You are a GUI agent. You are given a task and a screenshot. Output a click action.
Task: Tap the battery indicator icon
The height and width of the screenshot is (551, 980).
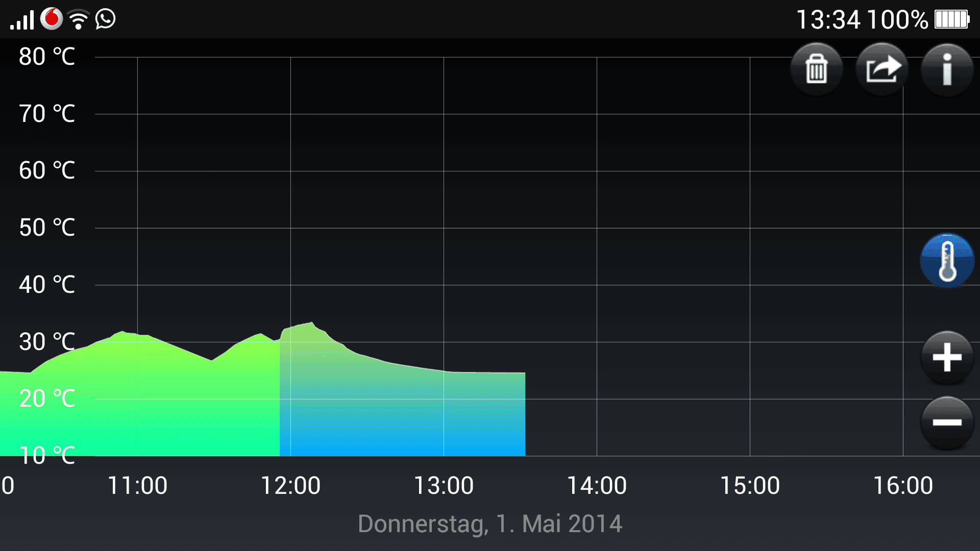pos(952,19)
